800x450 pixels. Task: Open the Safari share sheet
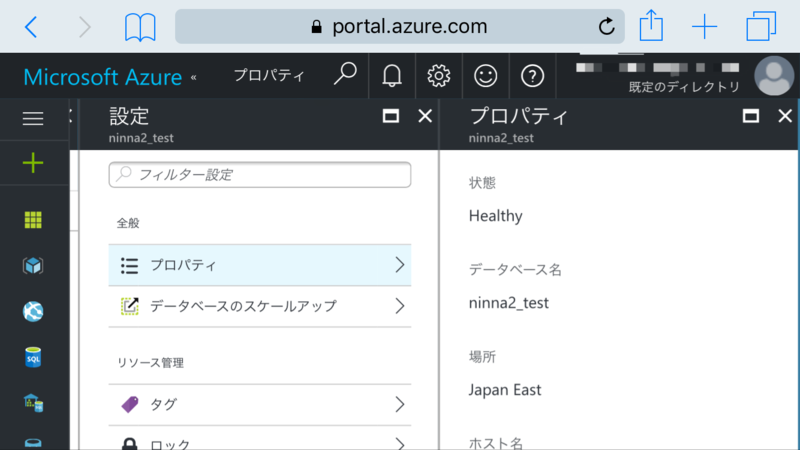(x=652, y=26)
